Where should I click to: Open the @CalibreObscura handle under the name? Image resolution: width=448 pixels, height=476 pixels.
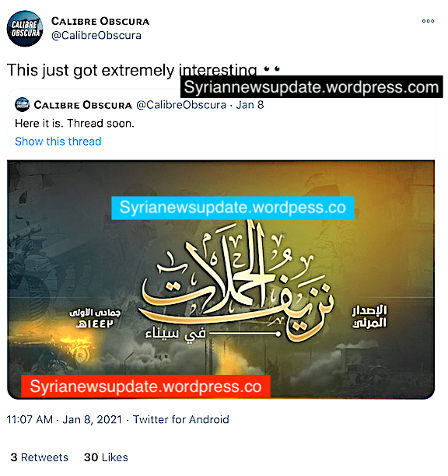[x=96, y=36]
